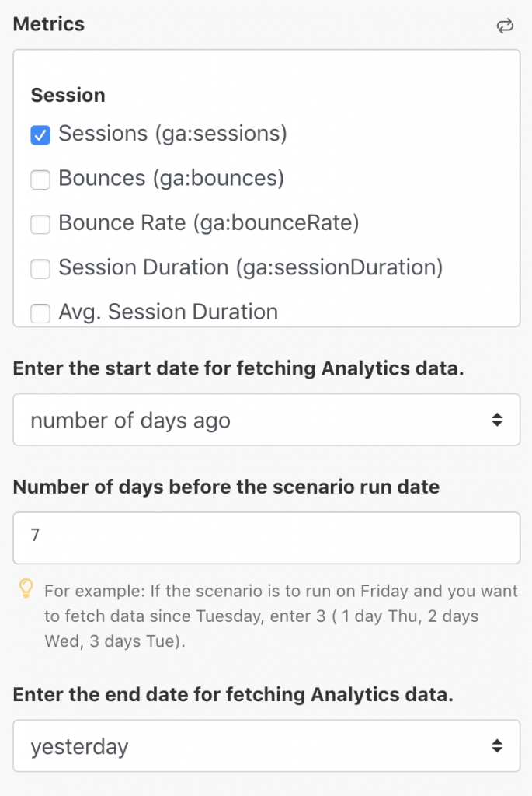Viewport: 532px width, 796px height.
Task: Click the 'Bounce Rate (ga:bounceRate)' label text
Action: point(208,223)
